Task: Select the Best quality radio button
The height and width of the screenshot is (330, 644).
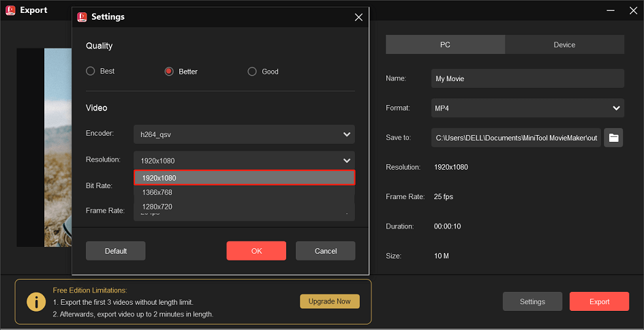Action: click(x=91, y=72)
